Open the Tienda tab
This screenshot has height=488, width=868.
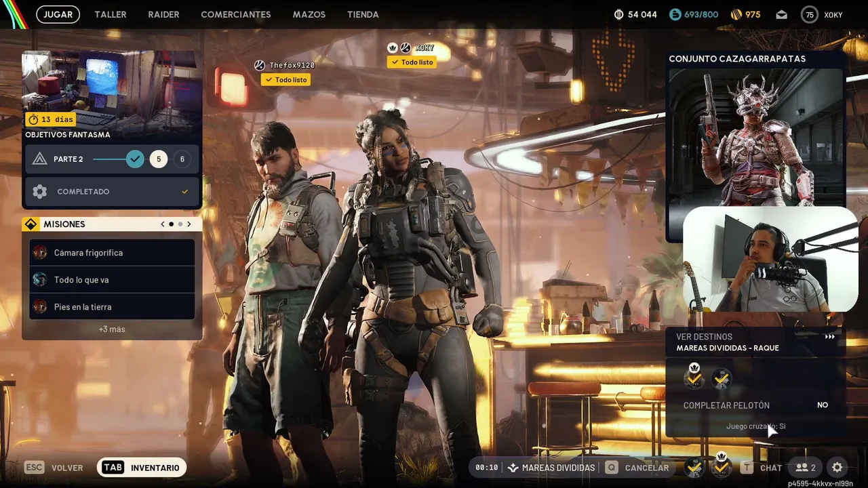pos(363,14)
